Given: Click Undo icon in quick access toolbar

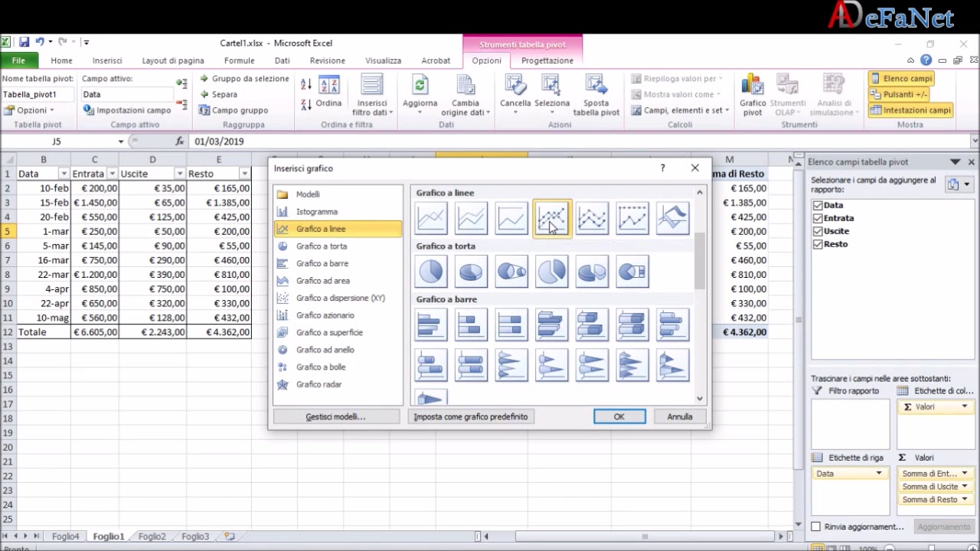Looking at the screenshot, I should (38, 42).
